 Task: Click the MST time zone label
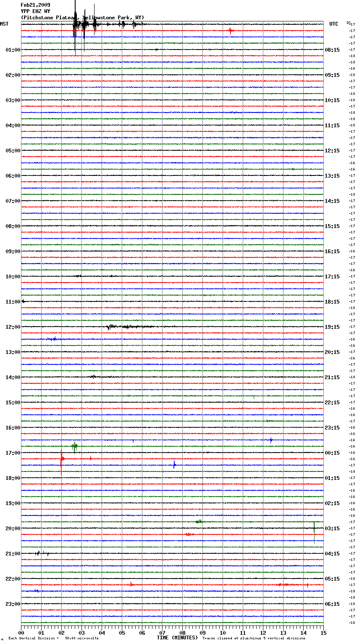point(4,24)
